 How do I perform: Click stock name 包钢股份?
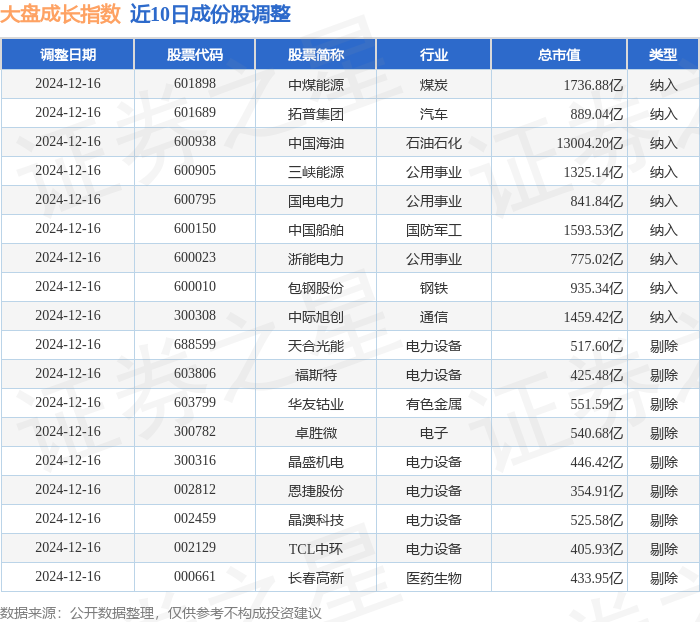(316, 288)
